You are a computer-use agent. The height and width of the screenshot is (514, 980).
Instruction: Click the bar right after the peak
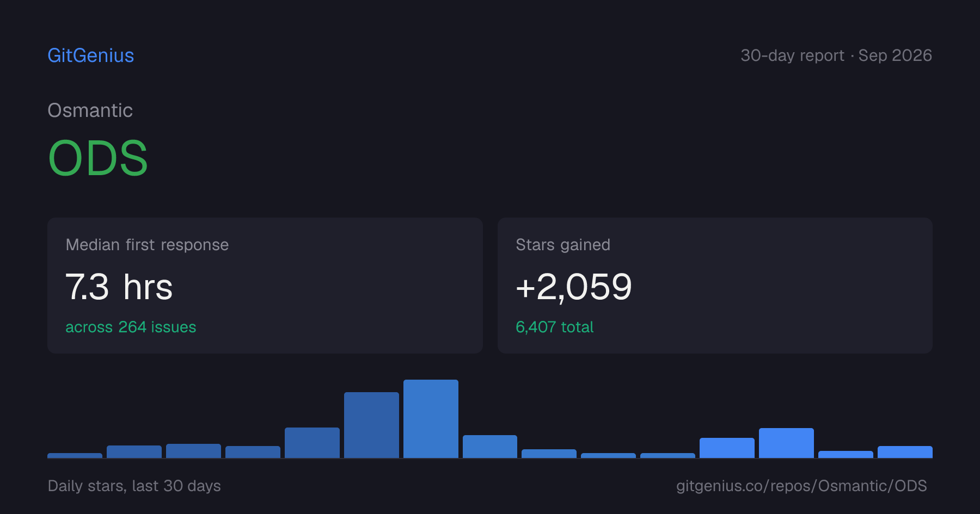tap(490, 447)
